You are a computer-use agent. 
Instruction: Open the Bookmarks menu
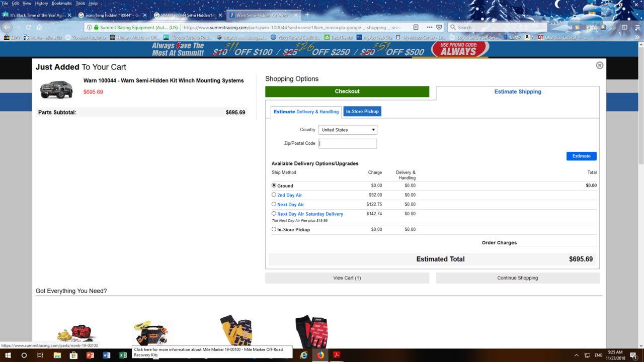62,3
